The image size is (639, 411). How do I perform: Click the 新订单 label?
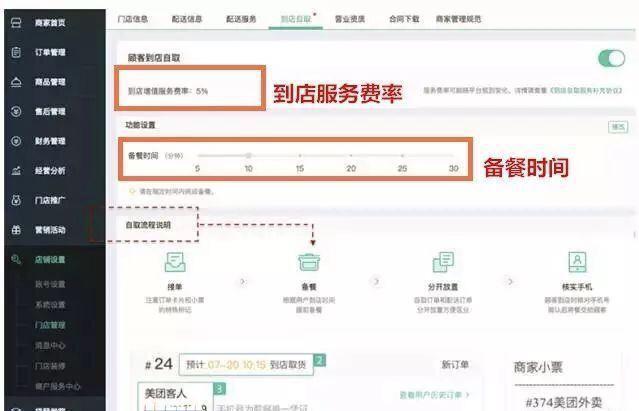455,365
